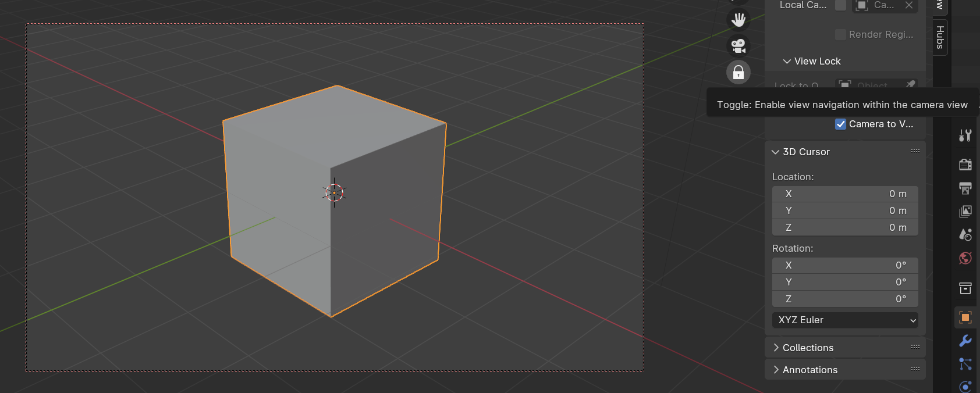Open the Output properties tab icon

pos(965,188)
